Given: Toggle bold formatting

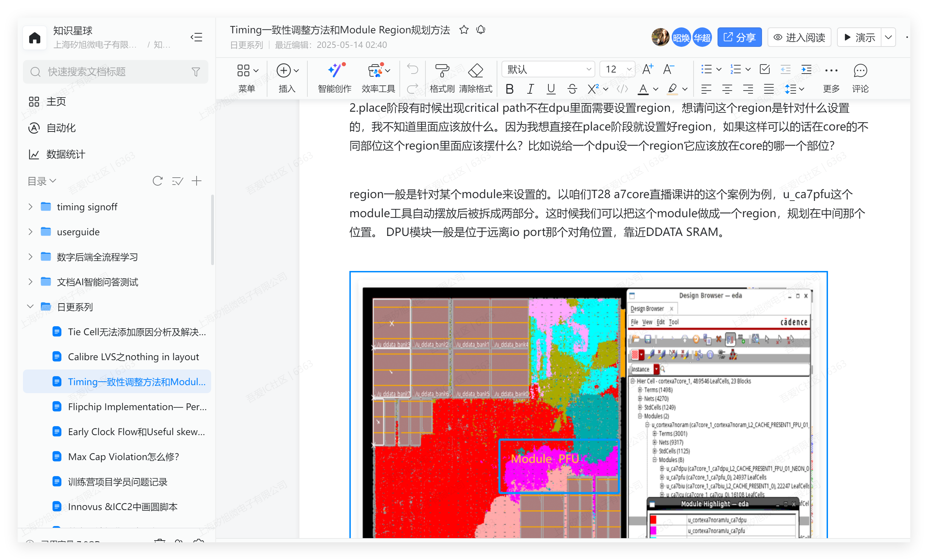Looking at the screenshot, I should coord(509,89).
